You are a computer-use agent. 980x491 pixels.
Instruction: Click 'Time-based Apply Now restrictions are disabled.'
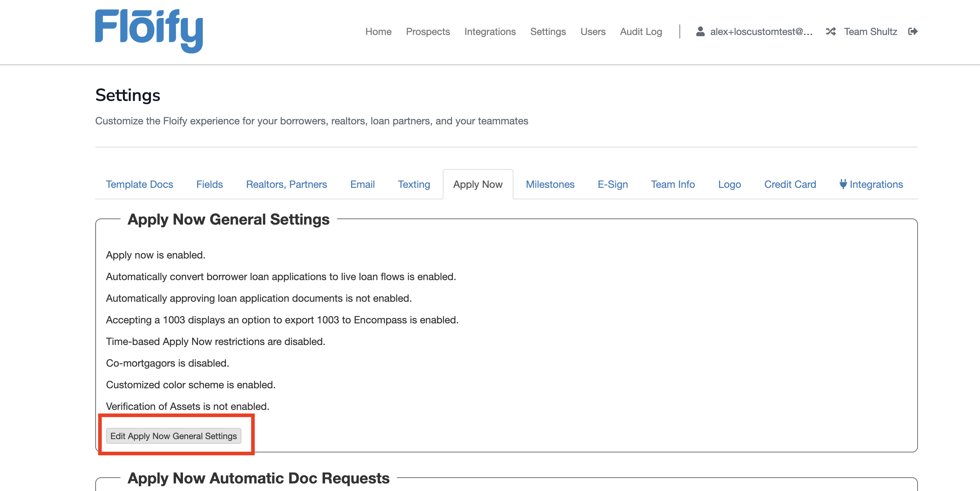(x=215, y=342)
